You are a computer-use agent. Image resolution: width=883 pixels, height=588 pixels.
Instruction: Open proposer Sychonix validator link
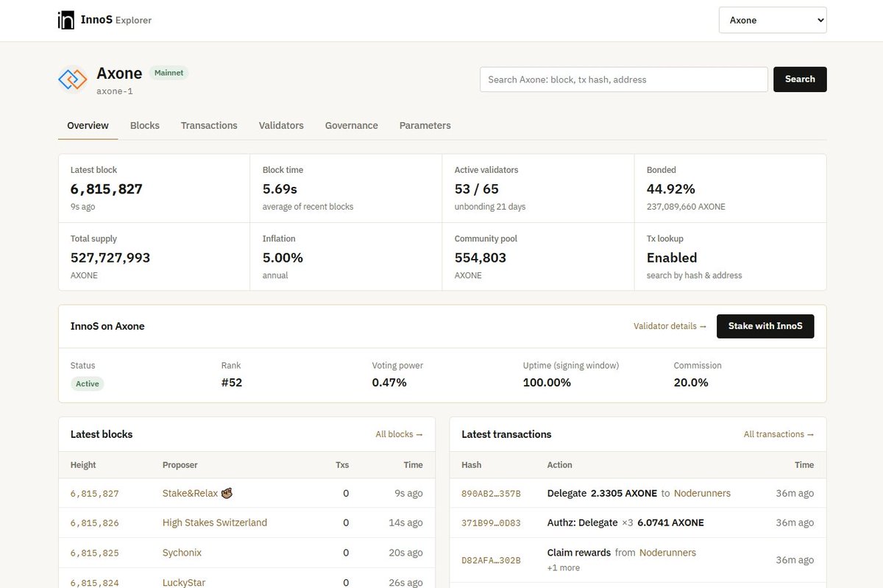coord(182,552)
